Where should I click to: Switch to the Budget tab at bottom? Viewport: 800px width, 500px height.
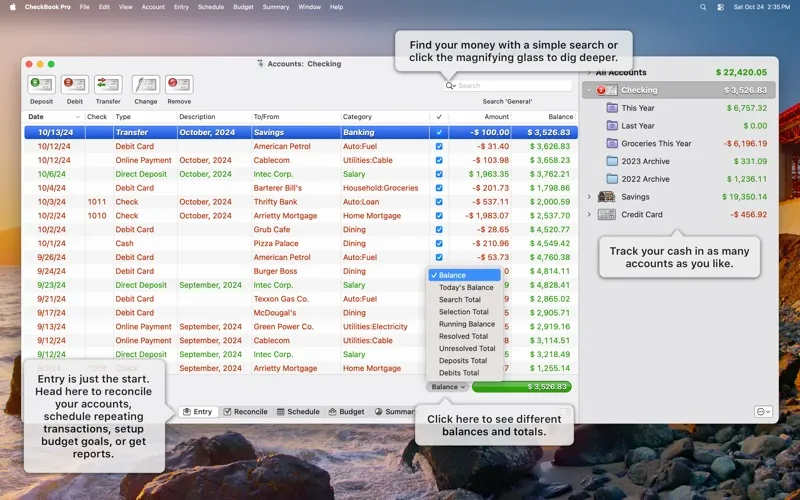coord(347,412)
